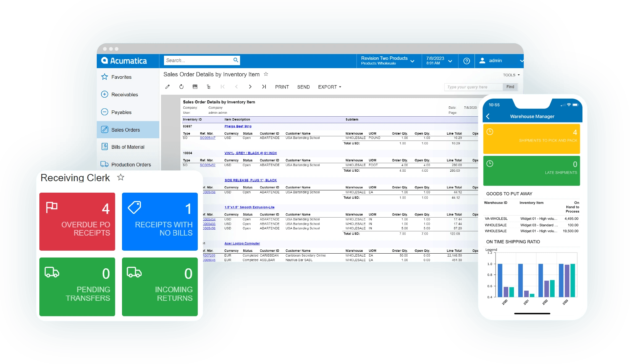Open the report as PDF icon
The image size is (630, 364).
195,86
